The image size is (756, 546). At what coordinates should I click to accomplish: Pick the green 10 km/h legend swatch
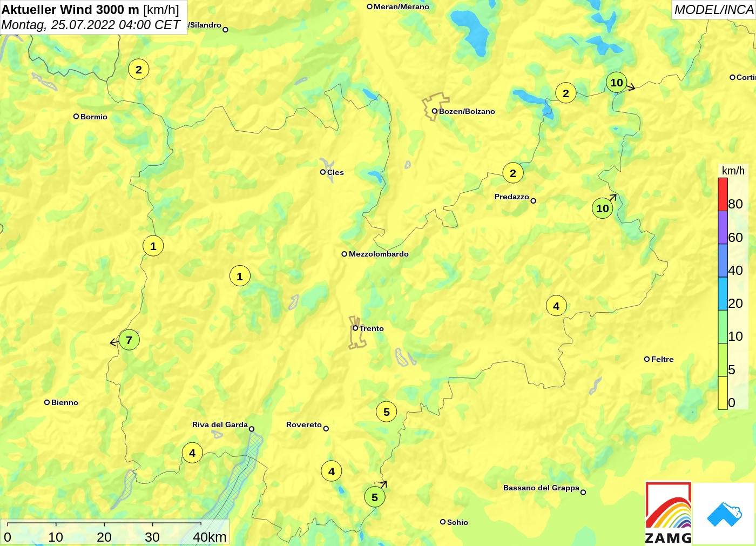tap(723, 326)
